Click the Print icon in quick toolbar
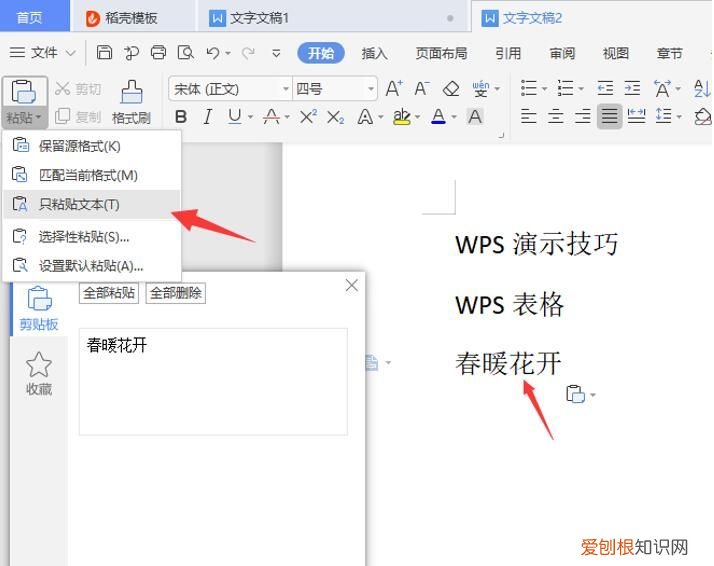This screenshot has width=714, height=566. coord(158,53)
